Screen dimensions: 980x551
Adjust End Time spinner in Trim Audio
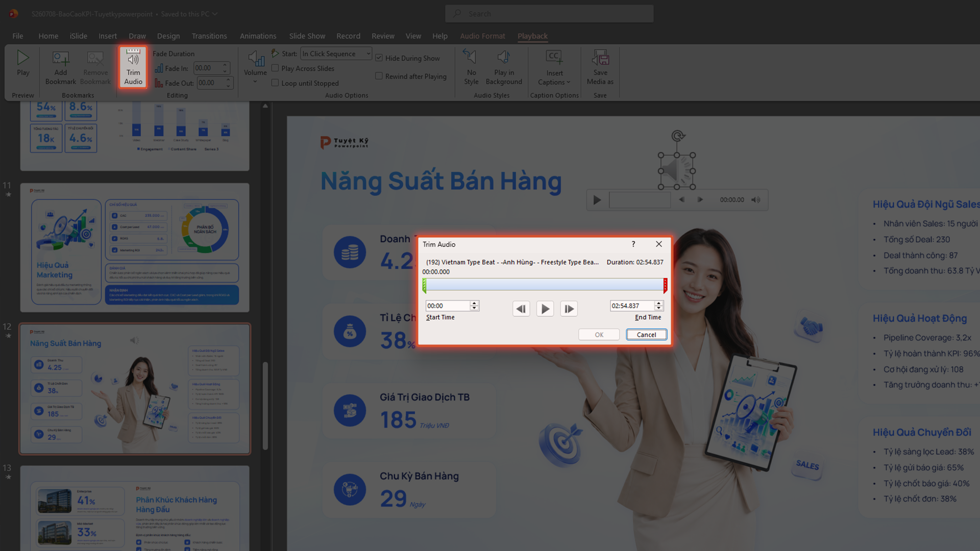click(658, 306)
